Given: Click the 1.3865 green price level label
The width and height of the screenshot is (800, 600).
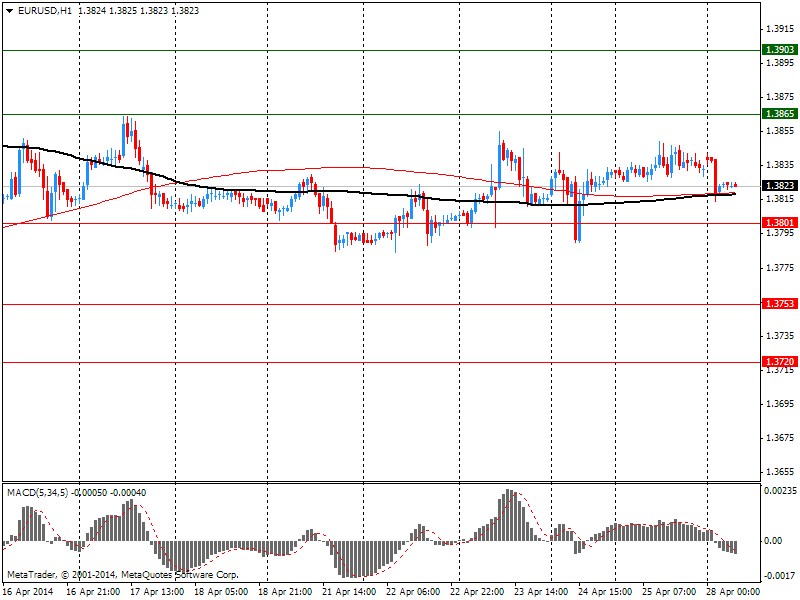Looking at the screenshot, I should click(x=780, y=113).
